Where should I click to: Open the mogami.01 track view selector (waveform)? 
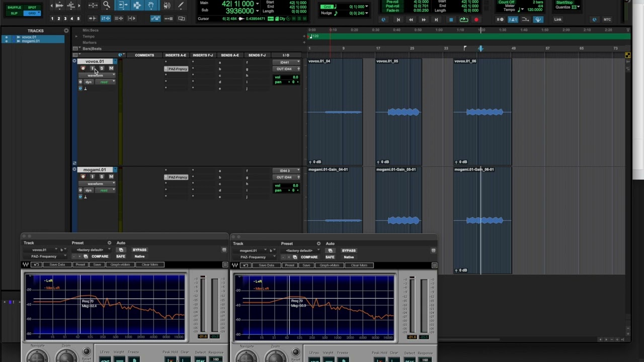click(97, 184)
